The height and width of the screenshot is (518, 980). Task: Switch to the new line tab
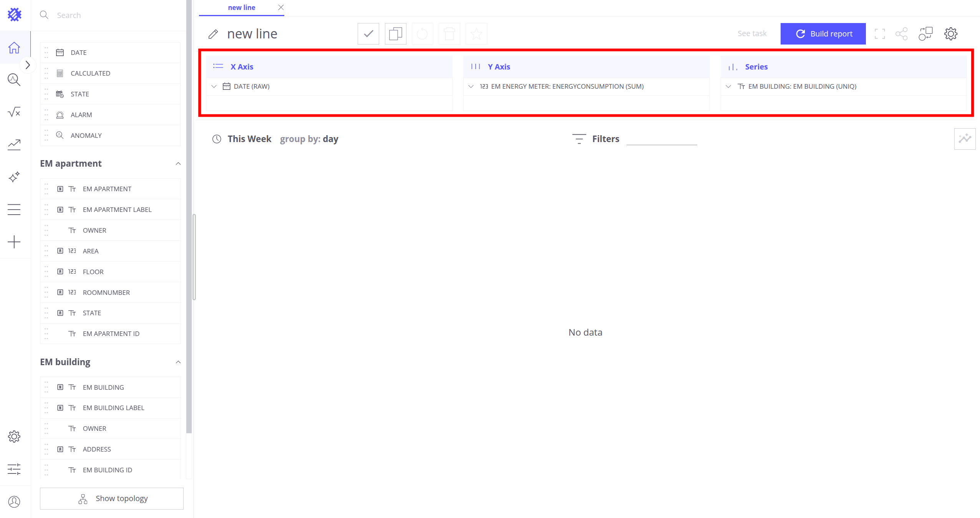tap(241, 8)
